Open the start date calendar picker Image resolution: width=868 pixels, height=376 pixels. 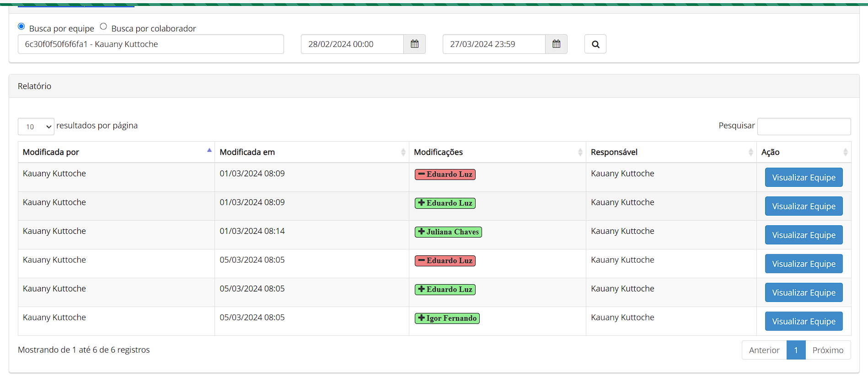(414, 44)
